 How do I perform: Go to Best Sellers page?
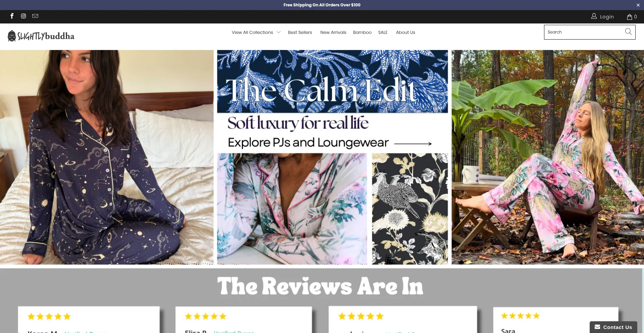pyautogui.click(x=300, y=33)
